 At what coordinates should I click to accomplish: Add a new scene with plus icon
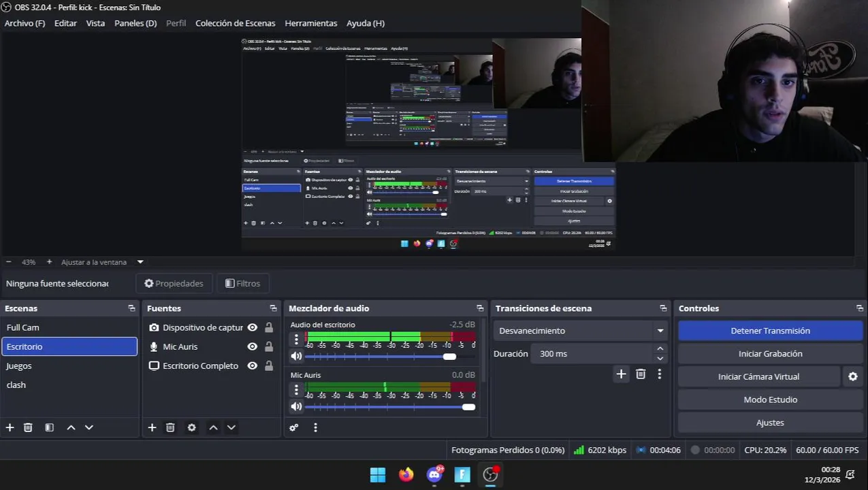point(10,427)
